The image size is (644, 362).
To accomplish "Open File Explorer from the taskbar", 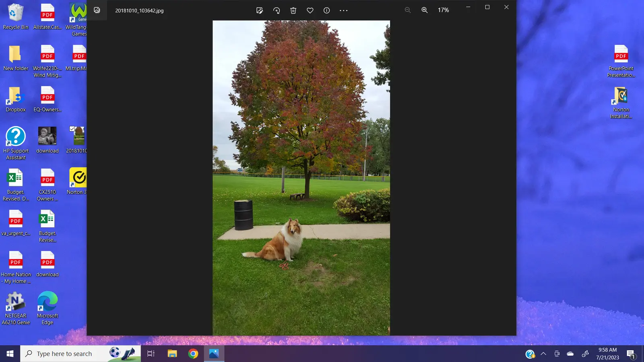I will coord(172,354).
